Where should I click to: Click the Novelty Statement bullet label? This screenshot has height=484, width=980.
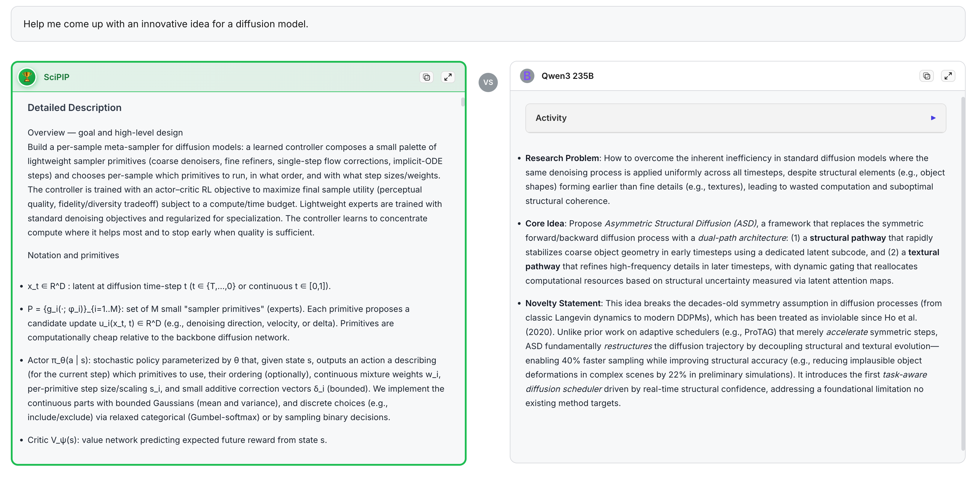[x=563, y=304]
